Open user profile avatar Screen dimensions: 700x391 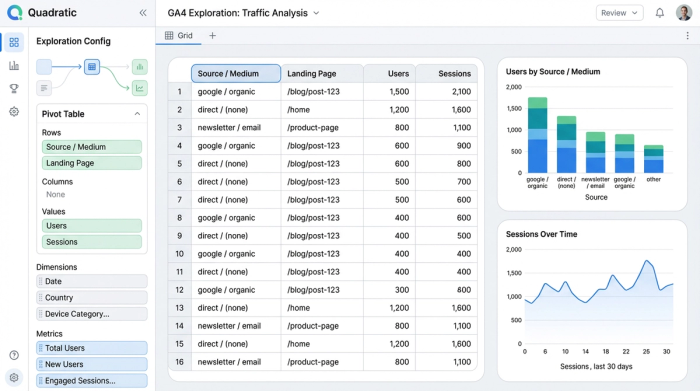coord(684,13)
